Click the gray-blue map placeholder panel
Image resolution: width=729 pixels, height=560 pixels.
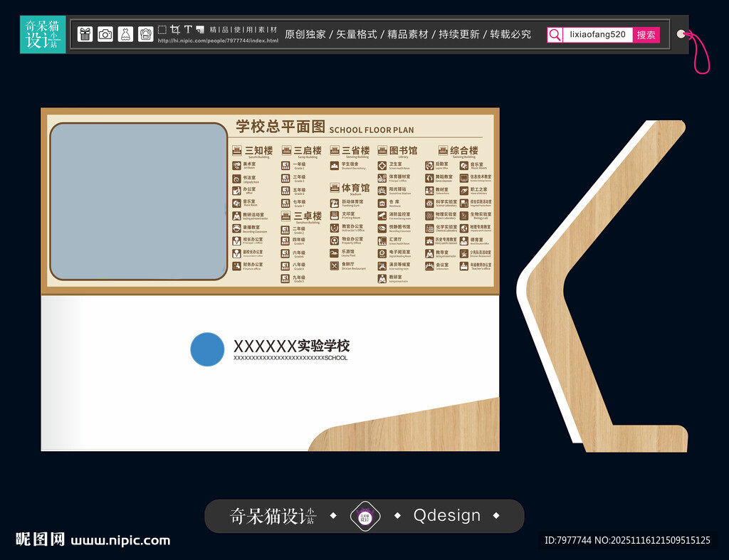(139, 201)
